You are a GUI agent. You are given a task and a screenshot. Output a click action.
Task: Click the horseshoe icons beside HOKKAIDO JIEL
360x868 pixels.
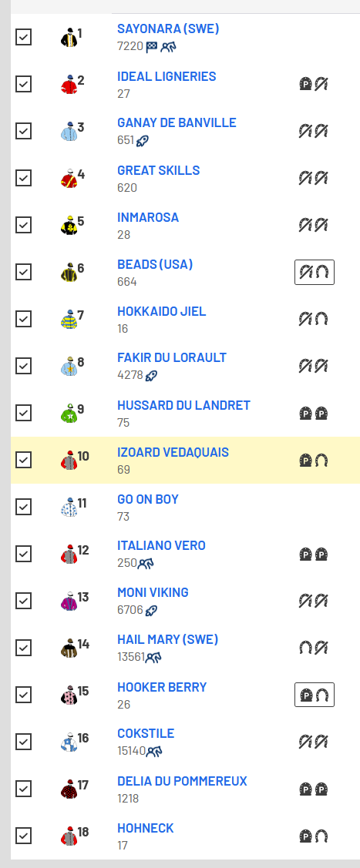pyautogui.click(x=314, y=319)
